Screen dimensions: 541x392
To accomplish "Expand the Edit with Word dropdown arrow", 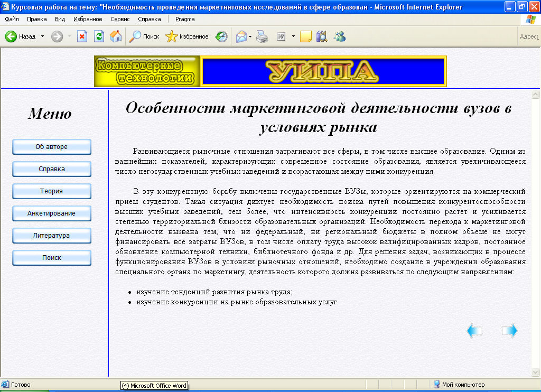I will (x=293, y=36).
